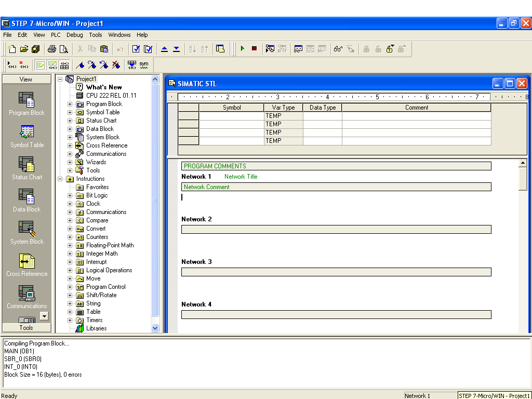Click the Upload blue up-arrow icon
Image resolution: width=532 pixels, height=399 pixels.
pyautogui.click(x=165, y=49)
